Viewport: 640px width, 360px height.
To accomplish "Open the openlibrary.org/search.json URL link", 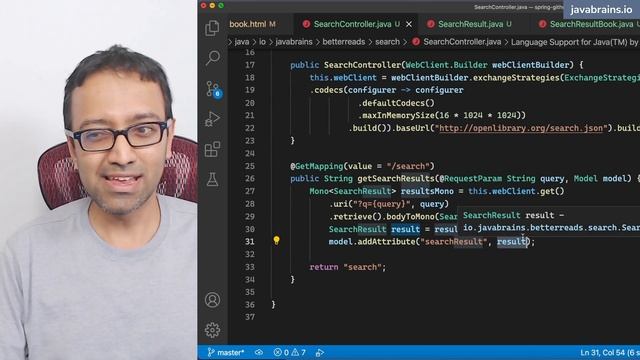I will tap(520, 128).
